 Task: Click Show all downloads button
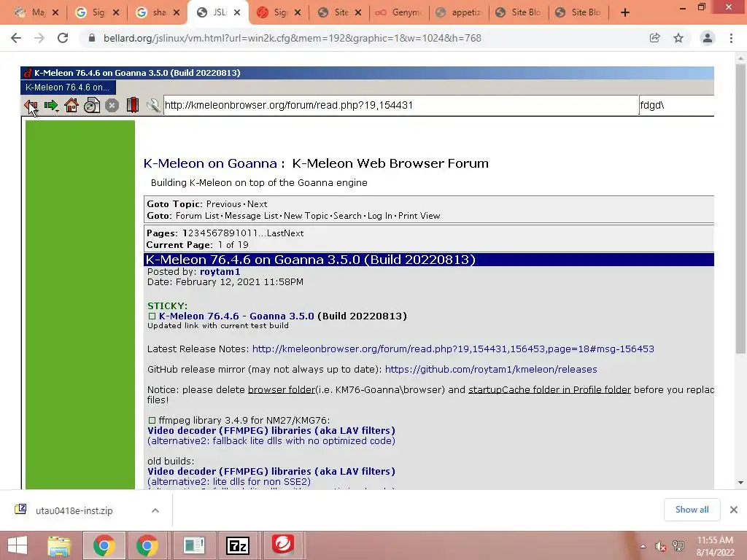click(x=692, y=510)
